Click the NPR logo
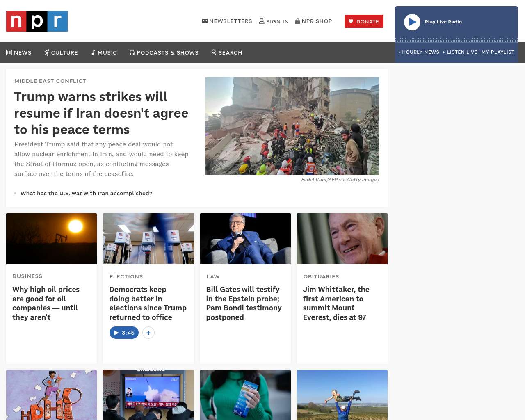Image resolution: width=525 pixels, height=420 pixels. 37,21
